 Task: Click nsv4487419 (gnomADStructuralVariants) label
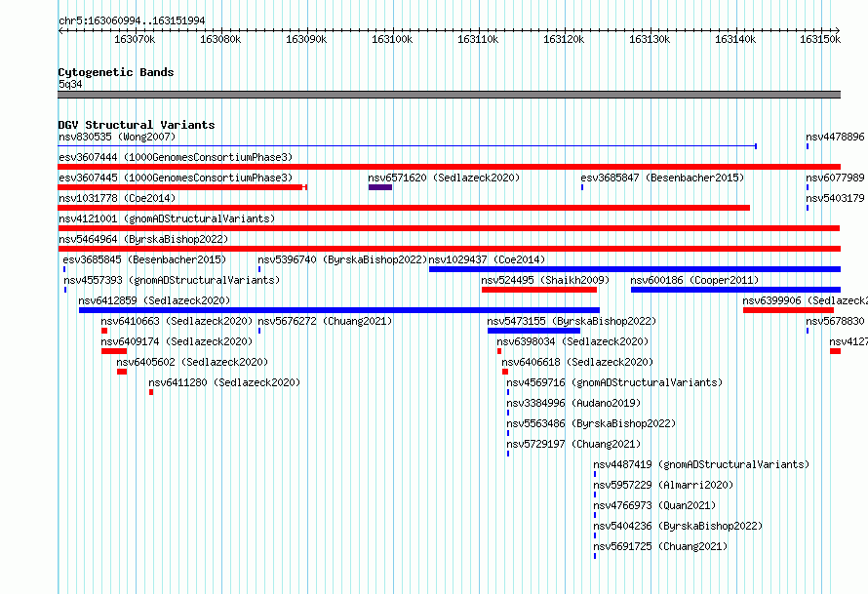pyautogui.click(x=701, y=464)
